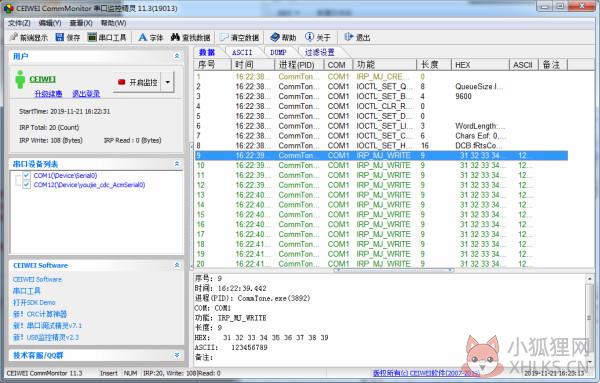Switch to the ASCII tab
The height and width of the screenshot is (383, 600).
point(242,52)
